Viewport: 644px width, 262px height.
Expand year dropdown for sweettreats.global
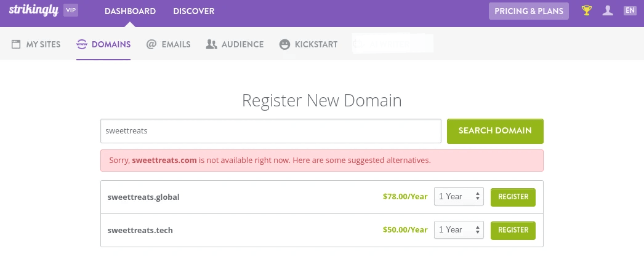(x=459, y=197)
